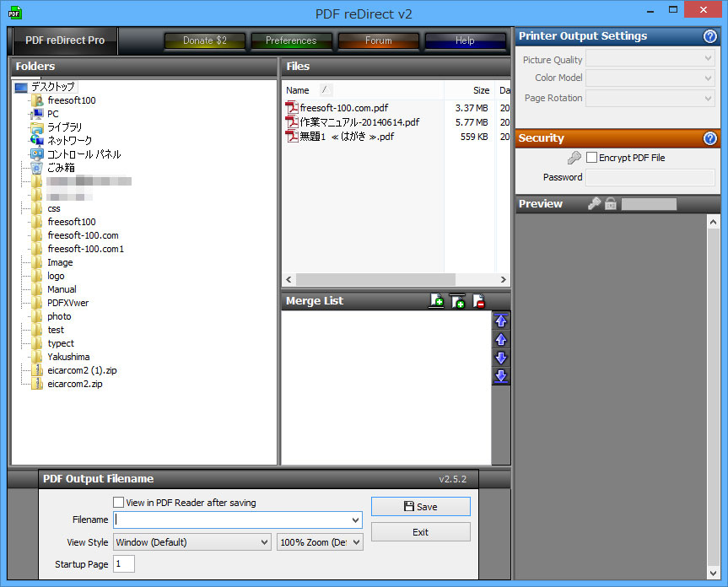Click the ライブラリ libraries icon
This screenshot has height=587, width=728.
pyautogui.click(x=37, y=127)
